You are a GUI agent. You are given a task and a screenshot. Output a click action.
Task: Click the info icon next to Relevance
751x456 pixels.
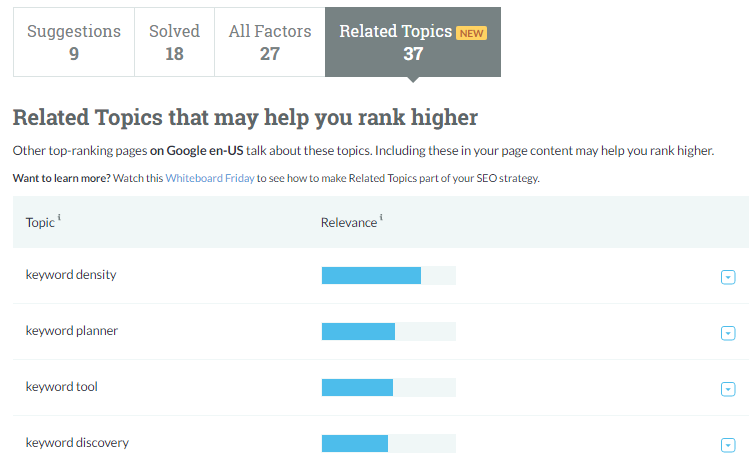pyautogui.click(x=381, y=218)
